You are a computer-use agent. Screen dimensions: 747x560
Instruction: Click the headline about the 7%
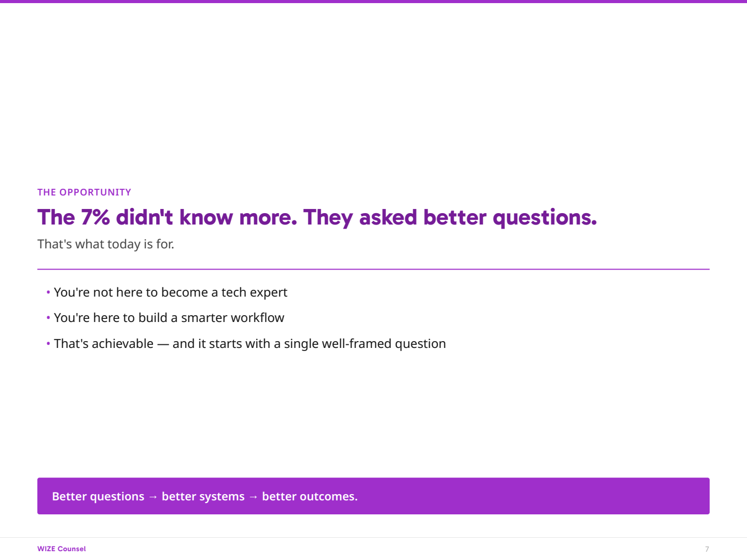point(317,217)
